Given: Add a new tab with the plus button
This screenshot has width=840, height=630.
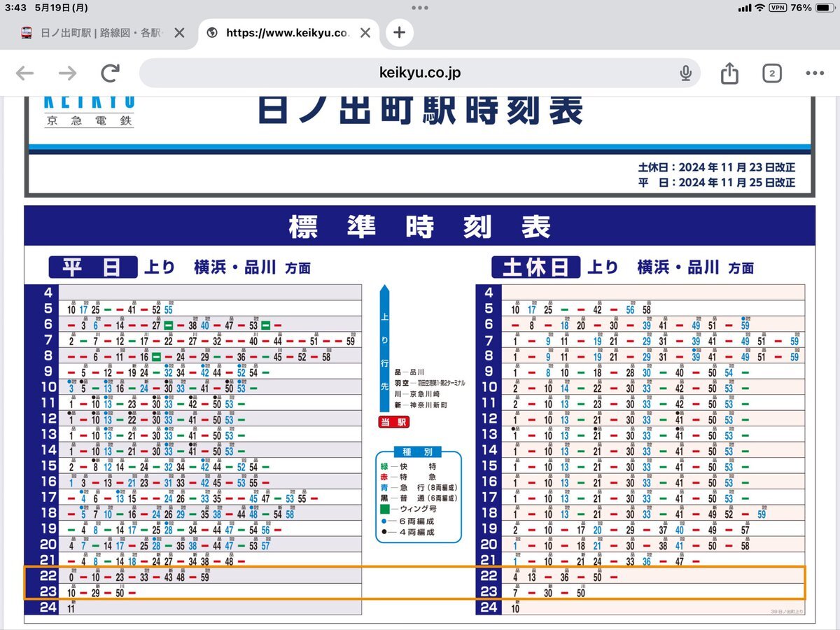Looking at the screenshot, I should point(399,33).
